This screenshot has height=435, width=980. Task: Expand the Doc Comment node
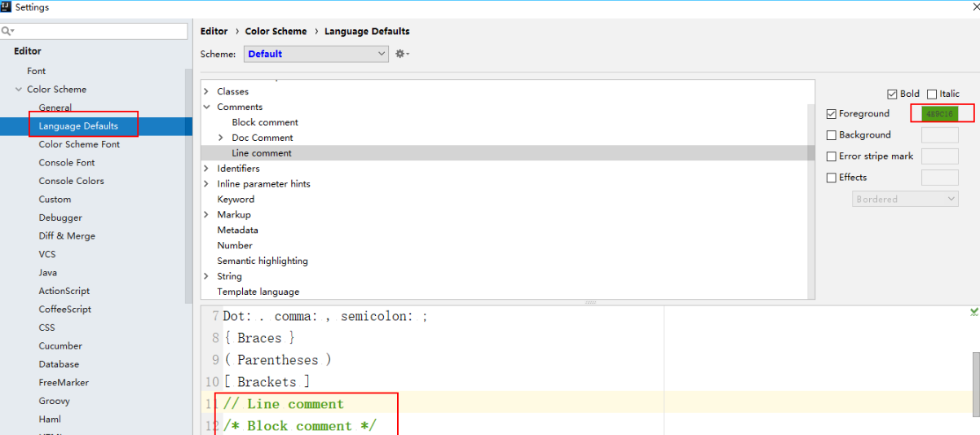(x=221, y=138)
